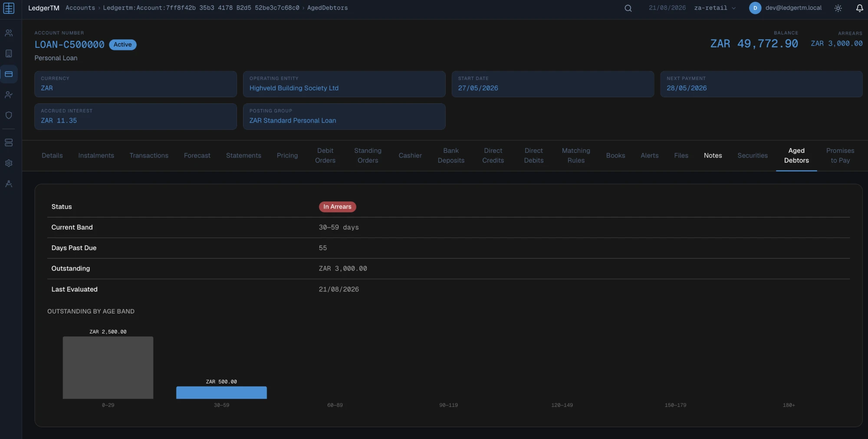Image resolution: width=868 pixels, height=439 pixels.
Task: Open the server/stack sidebar icon
Action: click(x=9, y=142)
